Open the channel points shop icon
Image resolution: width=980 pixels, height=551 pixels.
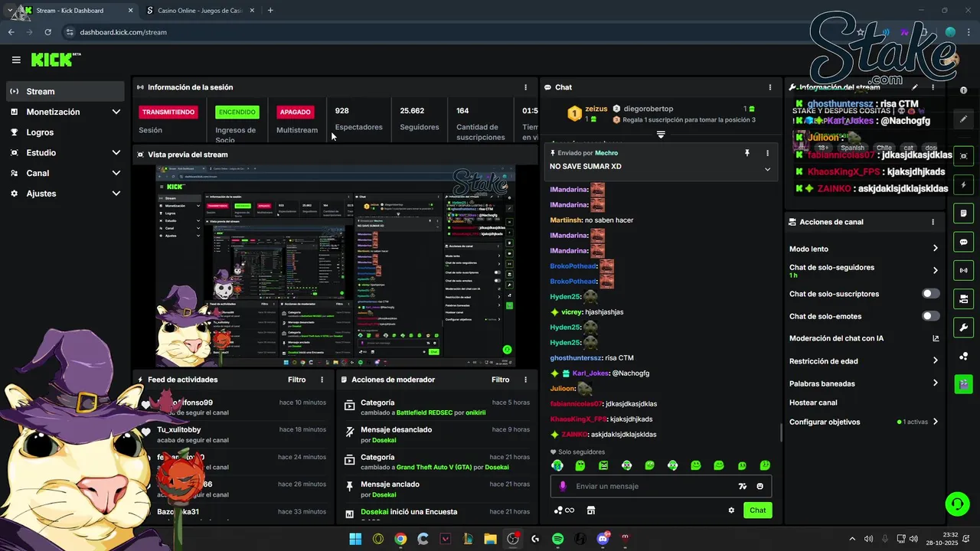pos(590,510)
